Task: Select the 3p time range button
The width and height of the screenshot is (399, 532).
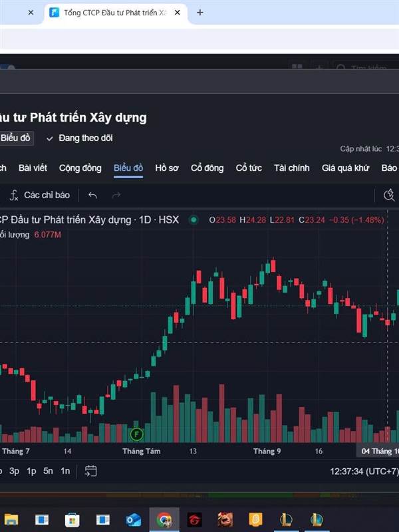Action: click(x=15, y=471)
